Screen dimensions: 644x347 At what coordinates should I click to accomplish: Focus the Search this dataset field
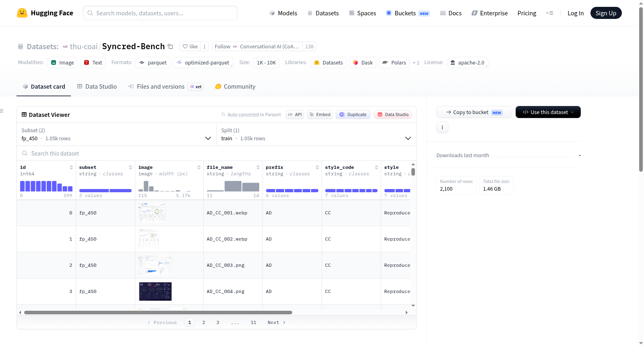[x=217, y=154]
